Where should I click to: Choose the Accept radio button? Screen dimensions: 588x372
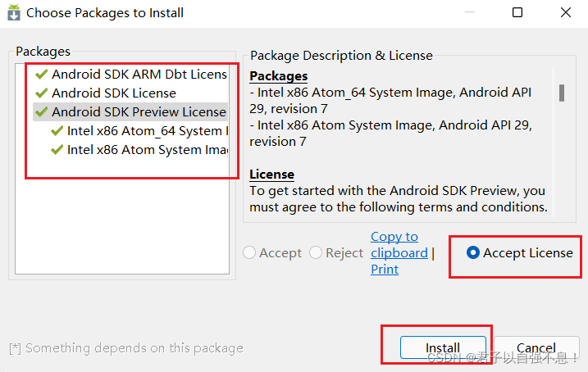(250, 253)
